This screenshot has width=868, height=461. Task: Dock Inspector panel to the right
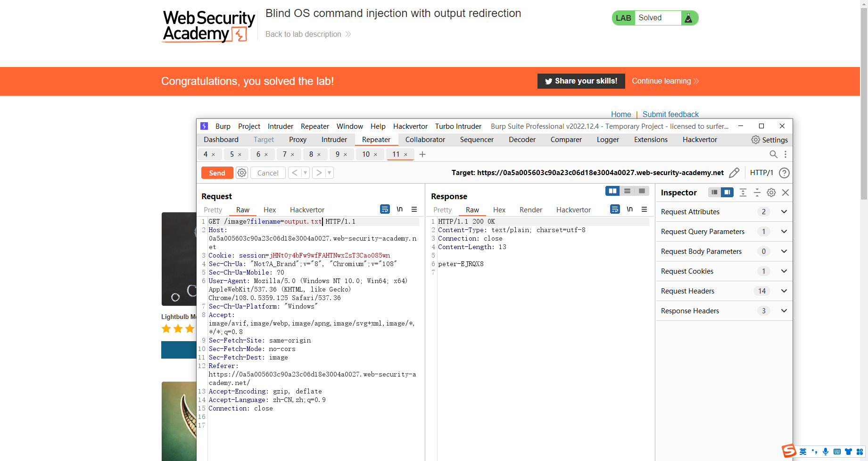click(x=727, y=192)
